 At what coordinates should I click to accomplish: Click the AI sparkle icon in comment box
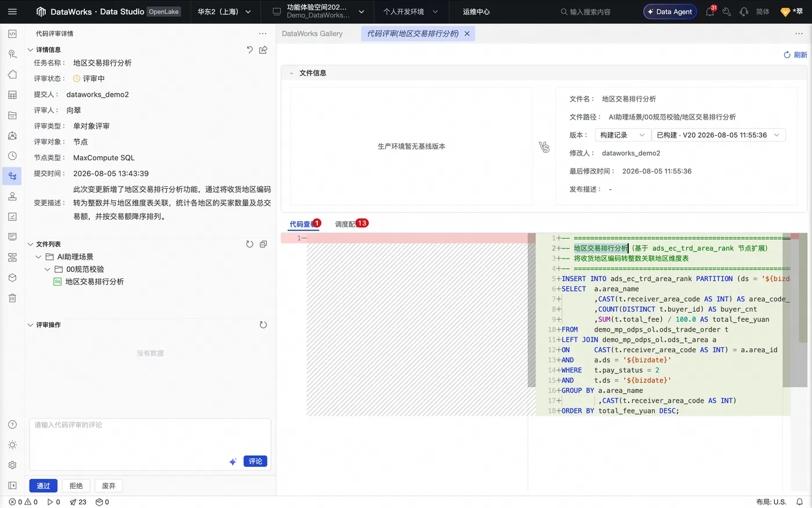(x=233, y=462)
